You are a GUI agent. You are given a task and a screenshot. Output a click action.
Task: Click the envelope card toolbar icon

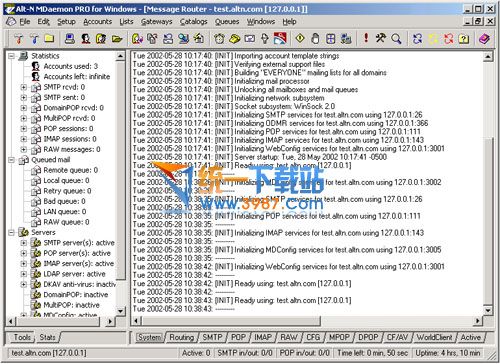(250, 39)
